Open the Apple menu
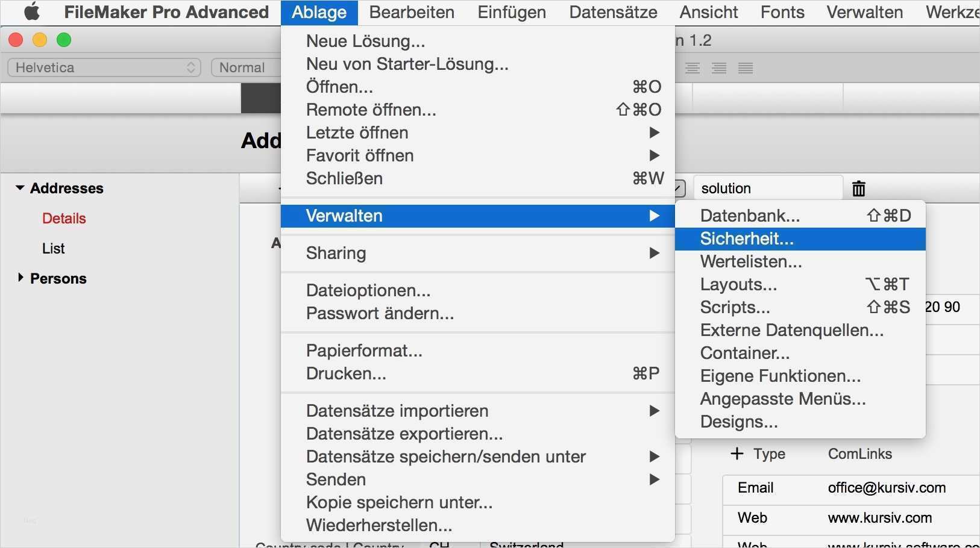 (31, 12)
